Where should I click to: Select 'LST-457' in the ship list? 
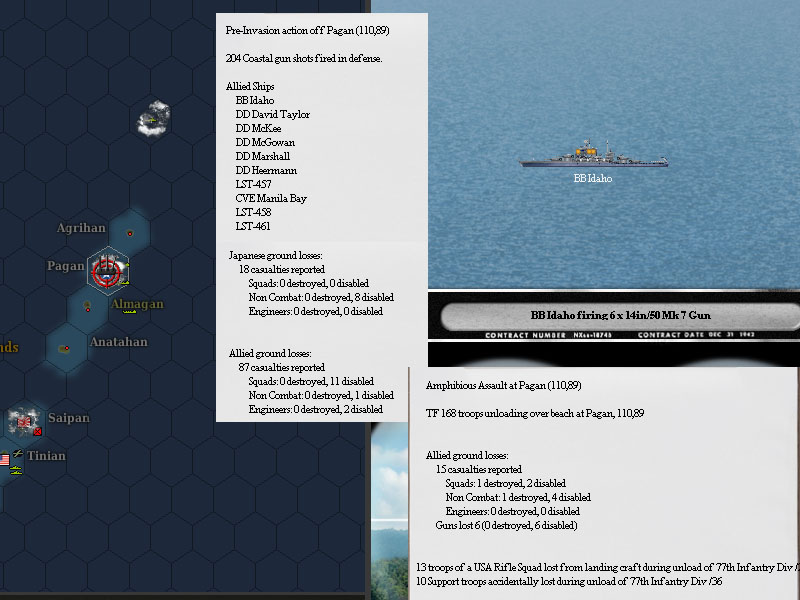(x=253, y=184)
